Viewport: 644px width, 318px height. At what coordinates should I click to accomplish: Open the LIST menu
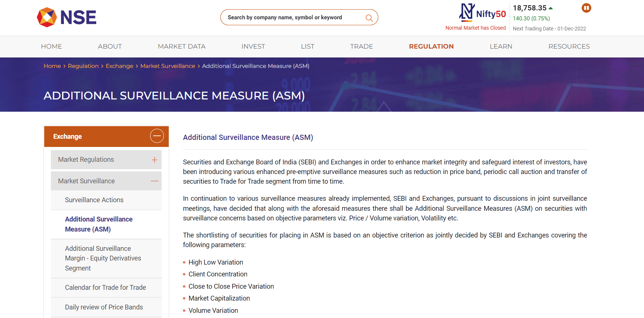tap(308, 46)
